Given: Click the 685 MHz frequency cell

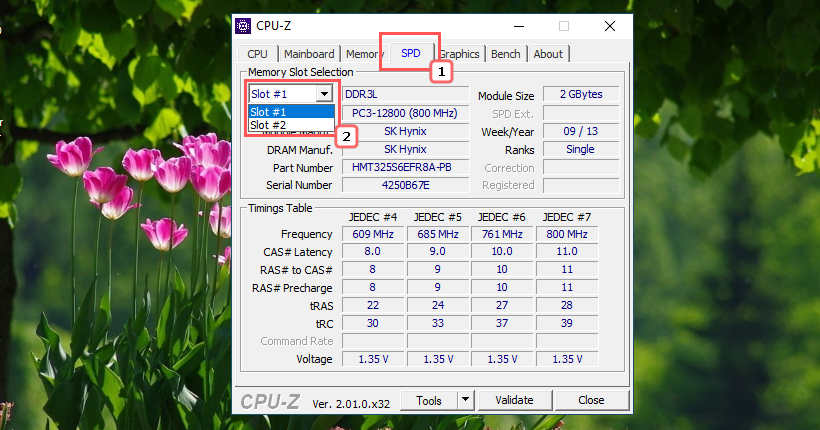Looking at the screenshot, I should [x=438, y=234].
